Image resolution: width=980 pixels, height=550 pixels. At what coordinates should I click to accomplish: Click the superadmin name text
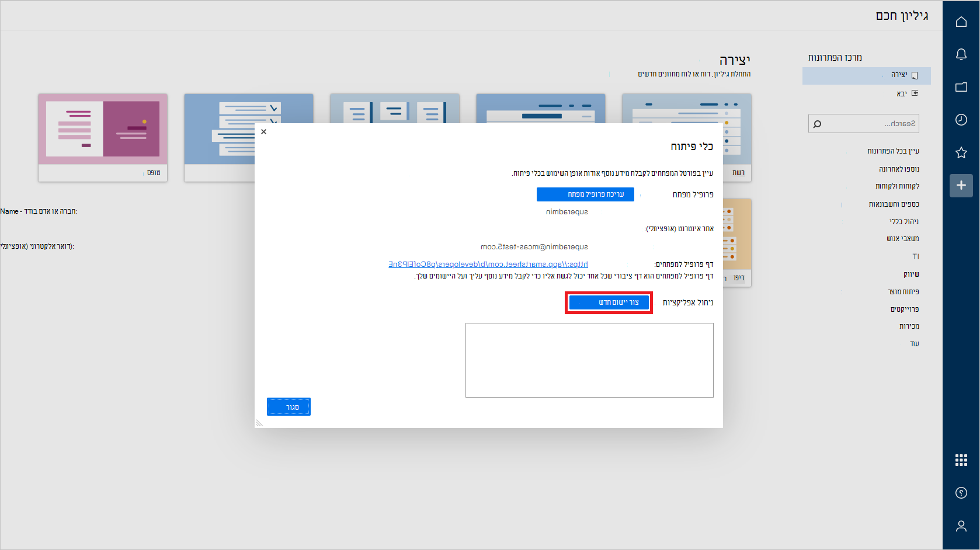pos(567,212)
